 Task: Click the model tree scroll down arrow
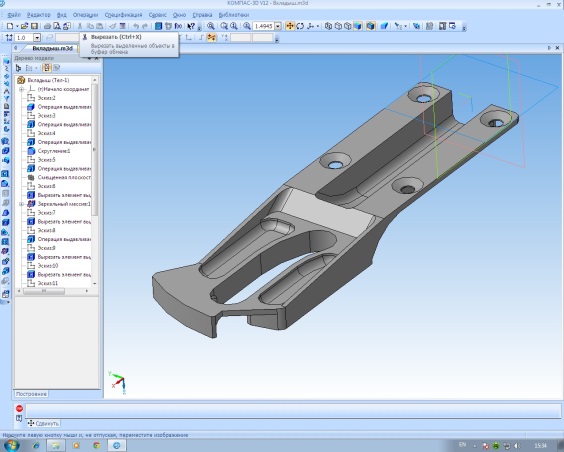pos(95,284)
